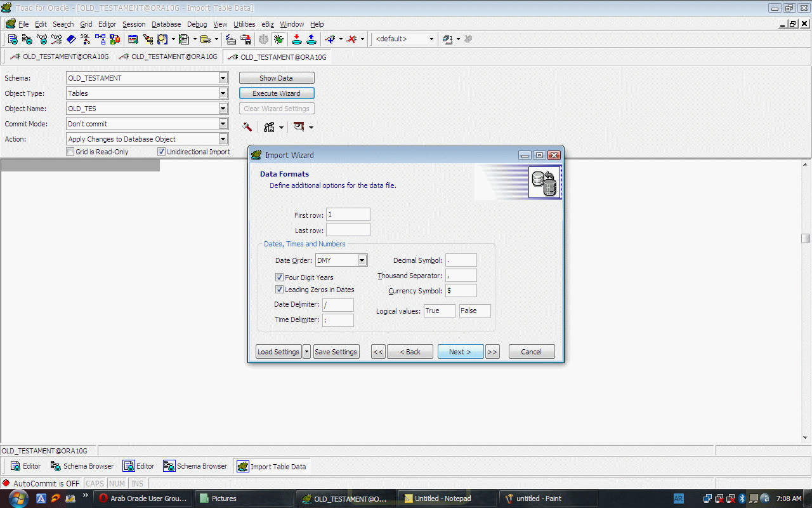
Task: Open the Date Order dropdown
Action: 362,260
